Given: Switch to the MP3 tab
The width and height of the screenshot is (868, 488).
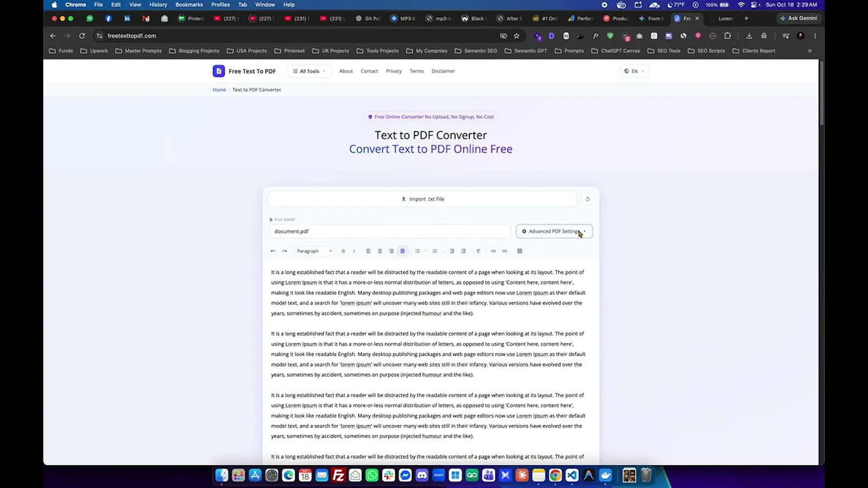Looking at the screenshot, I should (404, 18).
